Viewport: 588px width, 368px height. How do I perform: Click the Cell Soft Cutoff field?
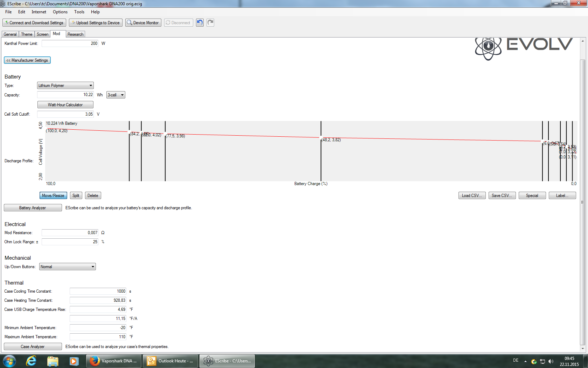coord(65,114)
